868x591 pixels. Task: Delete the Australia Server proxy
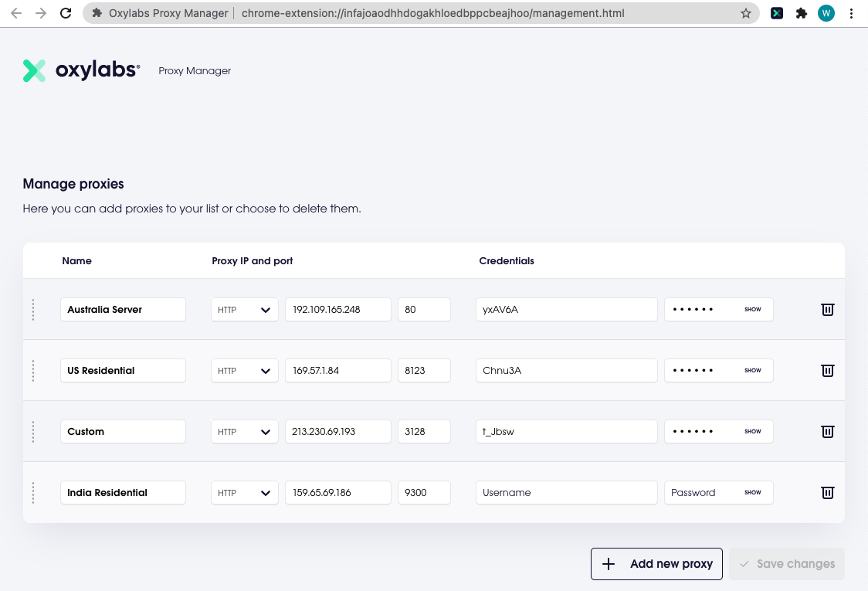click(x=827, y=309)
